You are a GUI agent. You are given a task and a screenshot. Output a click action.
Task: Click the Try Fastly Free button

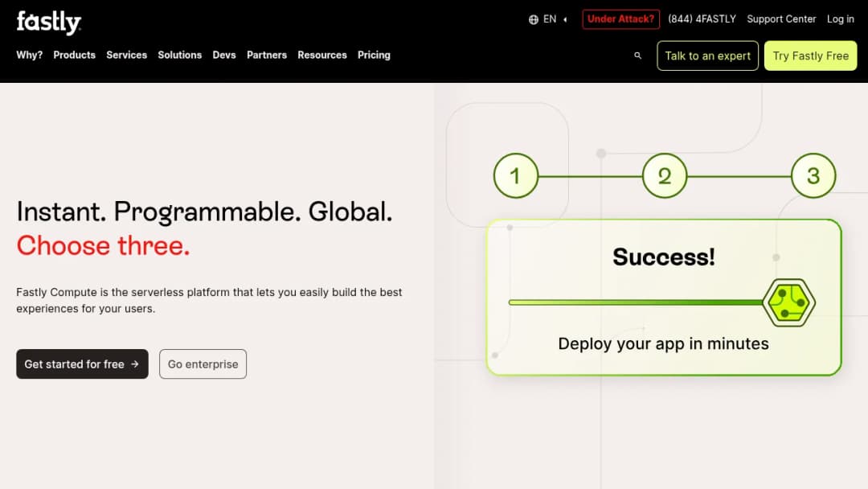(810, 55)
